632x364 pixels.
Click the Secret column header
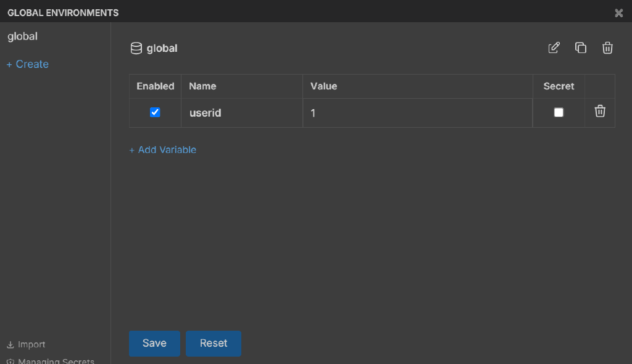[559, 86]
